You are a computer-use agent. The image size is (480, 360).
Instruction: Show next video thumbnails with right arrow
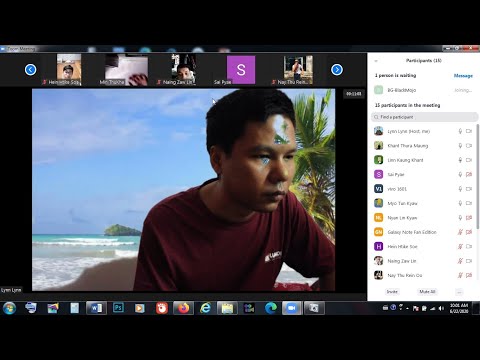337,70
